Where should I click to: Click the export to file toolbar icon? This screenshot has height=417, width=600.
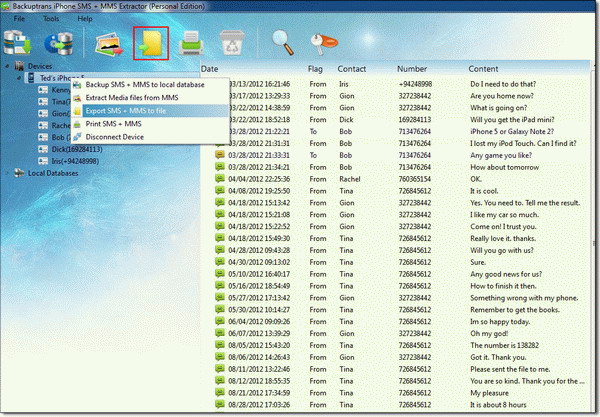point(150,44)
